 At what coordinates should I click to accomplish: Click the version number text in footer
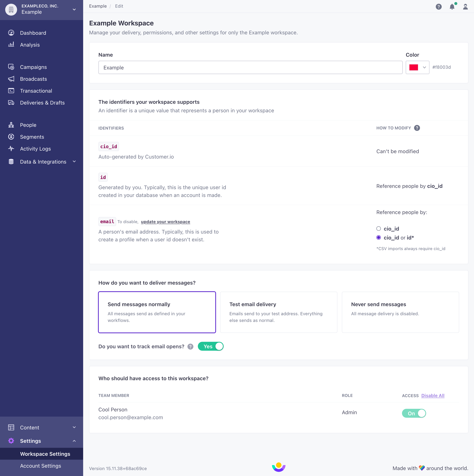coord(118,468)
